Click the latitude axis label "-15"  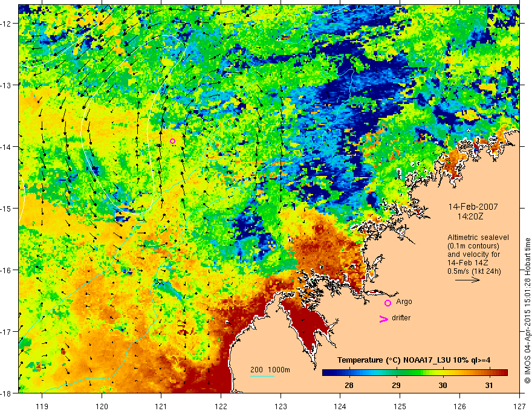pyautogui.click(x=7, y=209)
